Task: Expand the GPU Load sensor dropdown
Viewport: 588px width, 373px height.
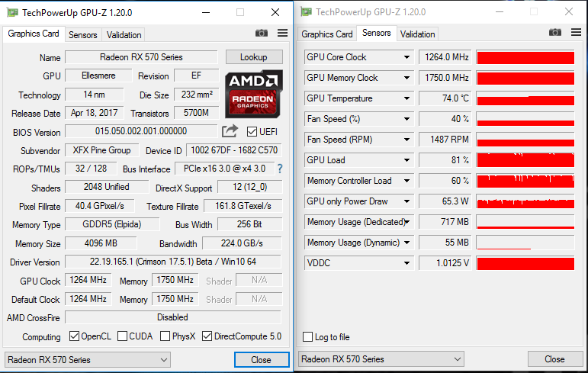Action: point(406,160)
